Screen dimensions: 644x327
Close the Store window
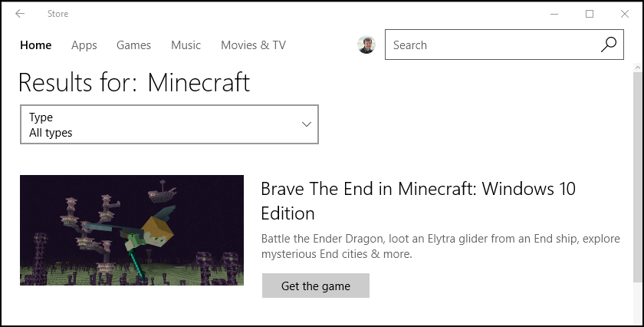(x=625, y=14)
